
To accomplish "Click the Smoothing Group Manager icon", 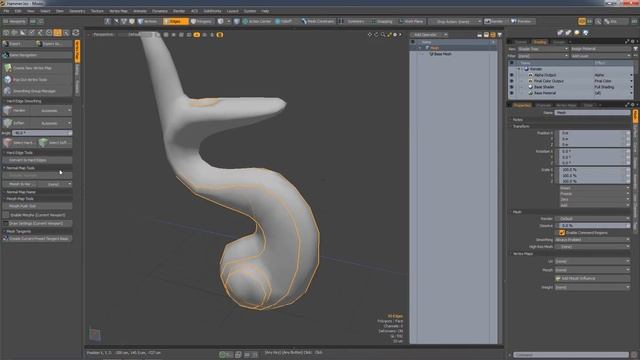I will click(x=8, y=91).
